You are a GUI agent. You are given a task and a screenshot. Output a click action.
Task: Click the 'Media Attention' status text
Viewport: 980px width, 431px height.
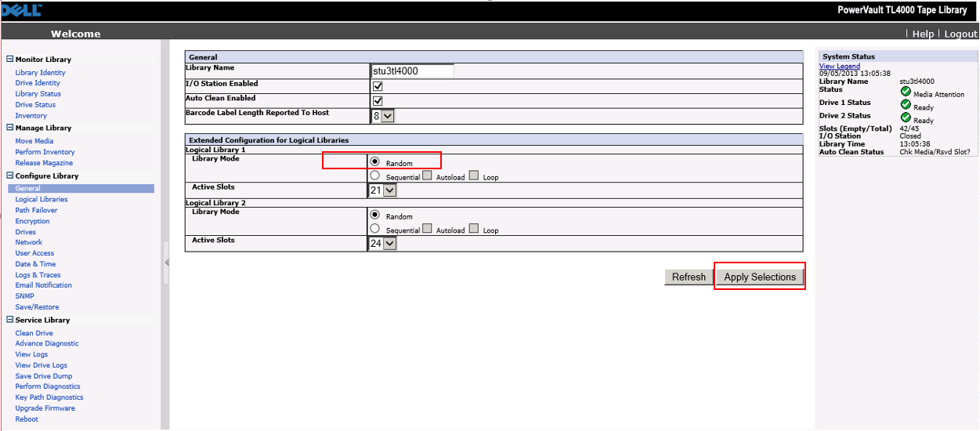[x=939, y=95]
